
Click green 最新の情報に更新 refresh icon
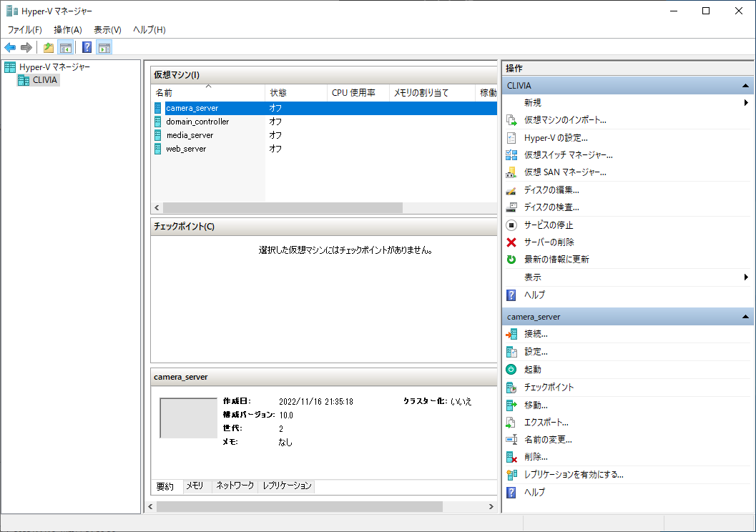(511, 260)
